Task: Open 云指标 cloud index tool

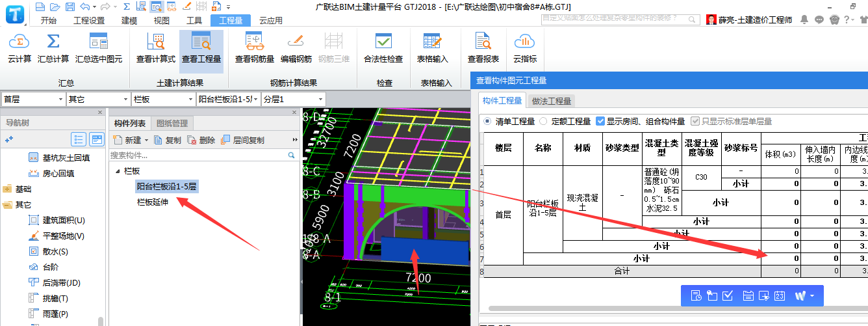Action: (x=525, y=48)
